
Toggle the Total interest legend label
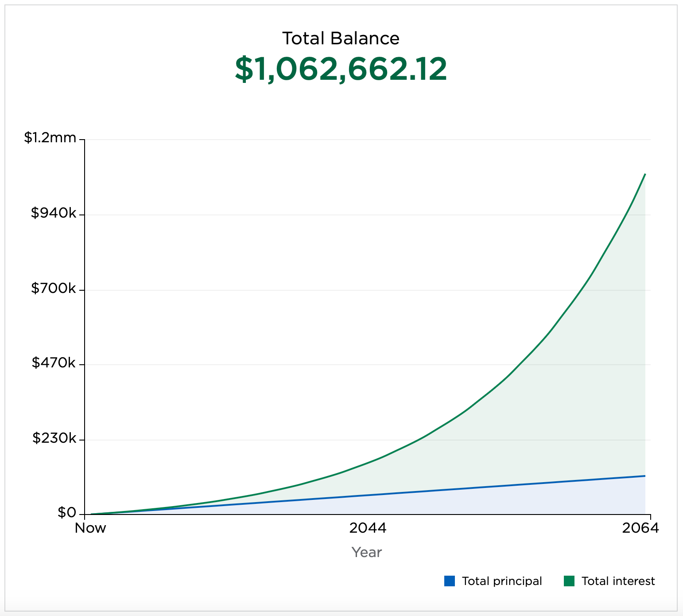[x=618, y=581]
